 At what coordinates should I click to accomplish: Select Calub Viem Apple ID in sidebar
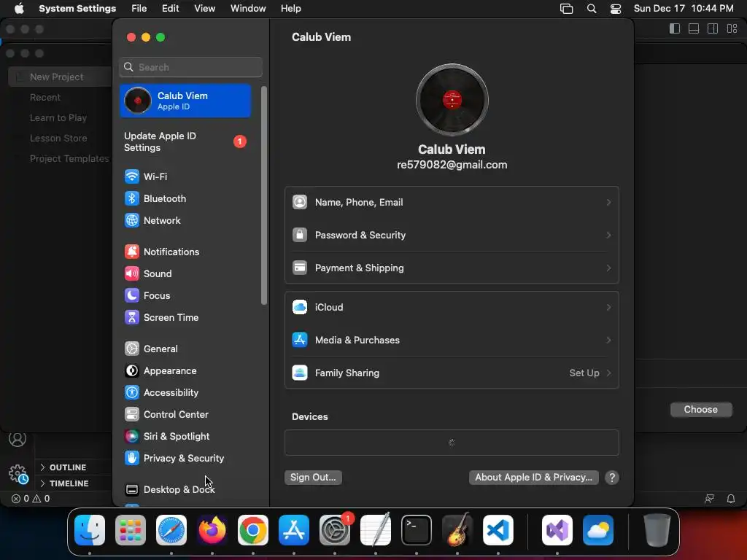[185, 101]
